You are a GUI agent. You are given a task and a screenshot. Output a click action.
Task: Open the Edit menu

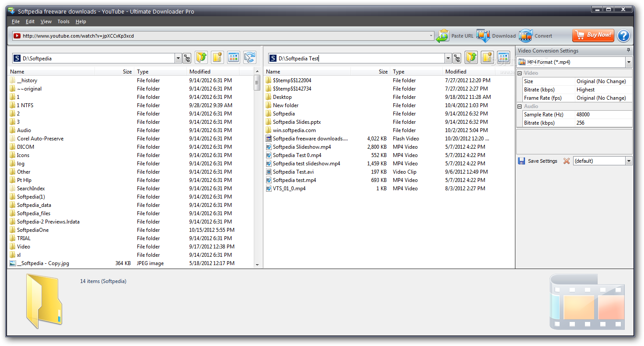click(x=30, y=21)
